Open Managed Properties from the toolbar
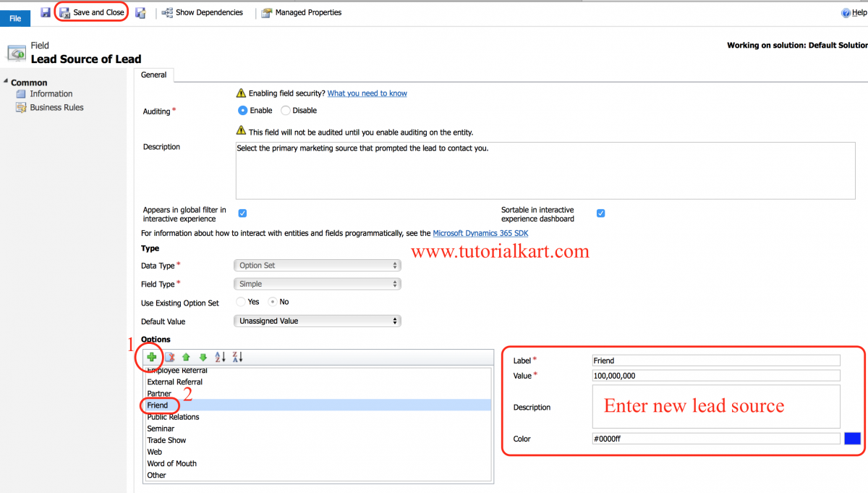 point(301,12)
